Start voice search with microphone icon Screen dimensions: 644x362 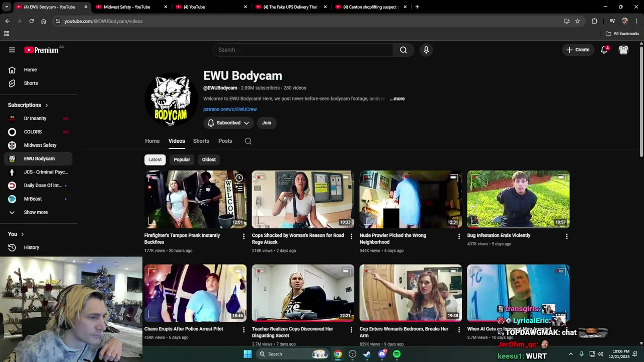click(426, 50)
